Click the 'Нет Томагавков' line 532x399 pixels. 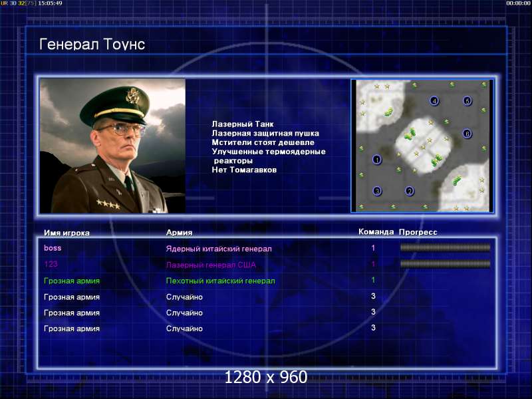coord(244,170)
